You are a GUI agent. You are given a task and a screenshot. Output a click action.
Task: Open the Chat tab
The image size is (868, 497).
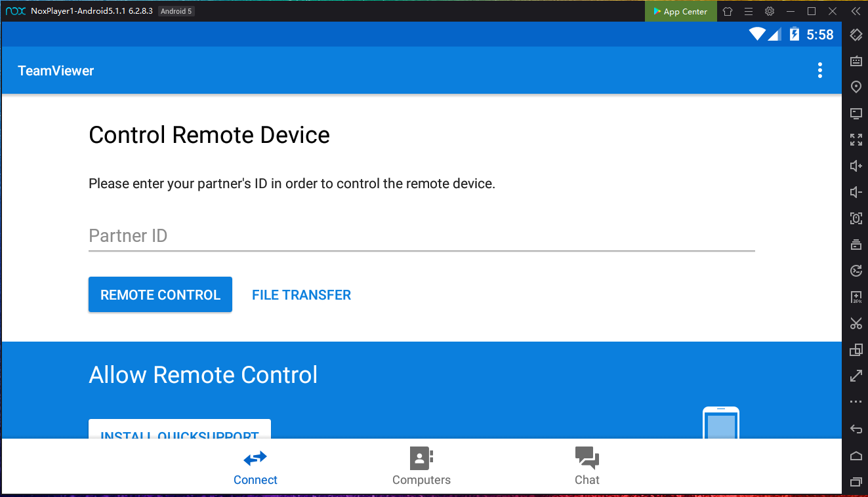coord(587,467)
